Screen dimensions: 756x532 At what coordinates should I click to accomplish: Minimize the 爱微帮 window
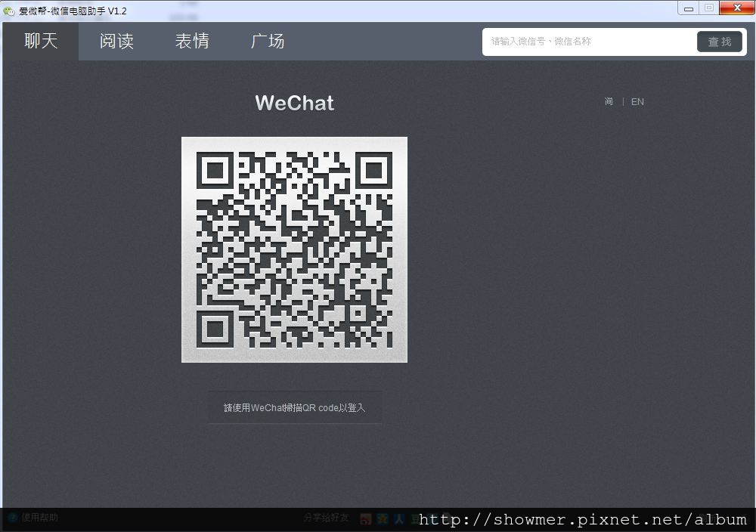click(689, 8)
